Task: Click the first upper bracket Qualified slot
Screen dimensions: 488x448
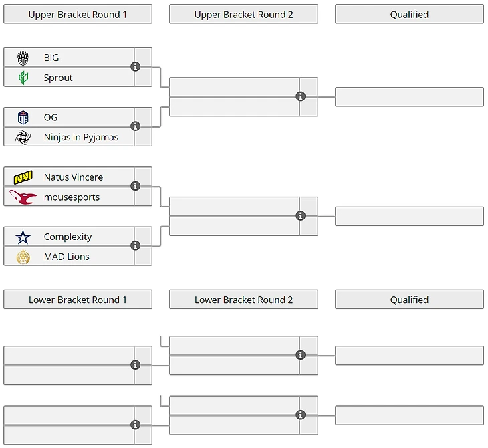Action: click(409, 96)
